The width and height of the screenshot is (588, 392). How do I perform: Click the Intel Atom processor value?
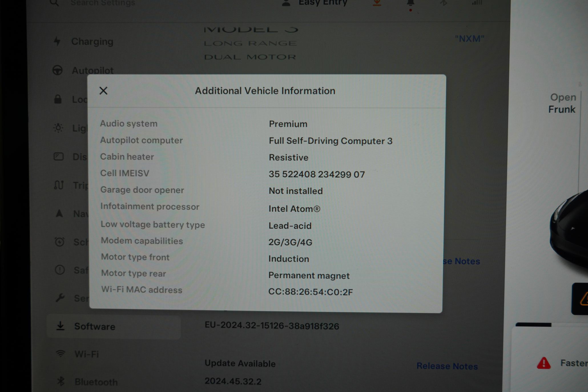pyautogui.click(x=294, y=209)
